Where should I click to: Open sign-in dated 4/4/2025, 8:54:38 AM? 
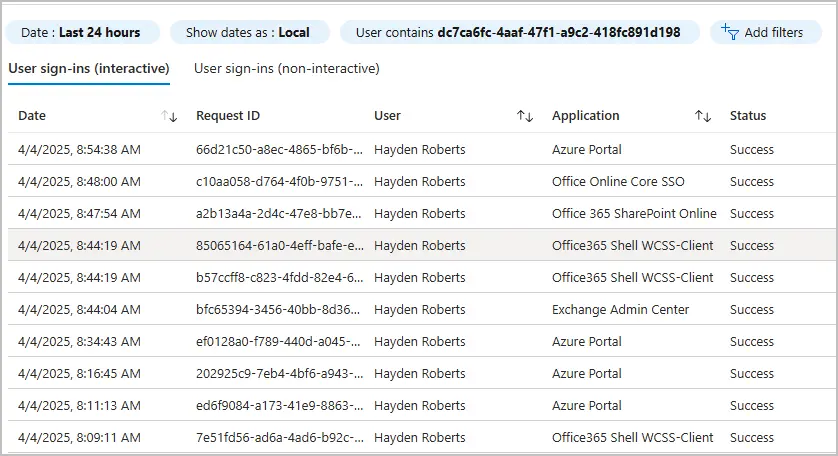(80, 150)
